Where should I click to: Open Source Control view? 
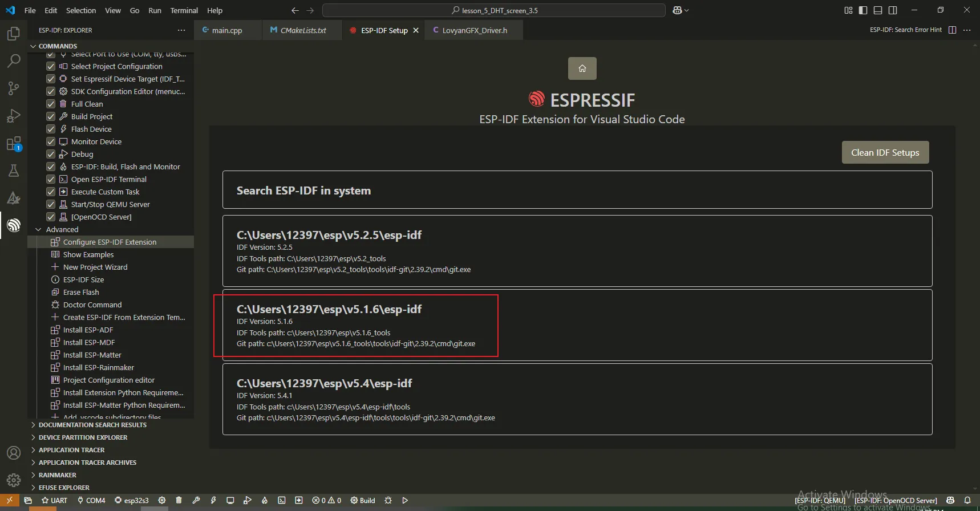(14, 88)
